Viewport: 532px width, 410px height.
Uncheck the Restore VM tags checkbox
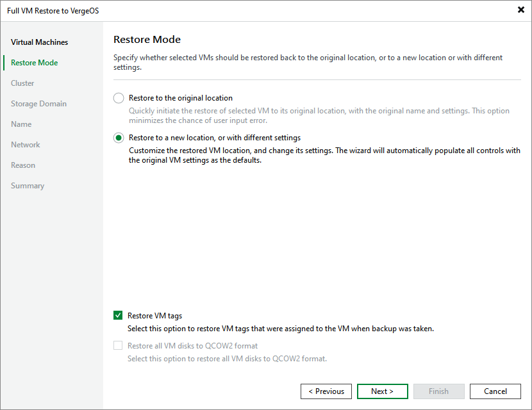(x=118, y=315)
